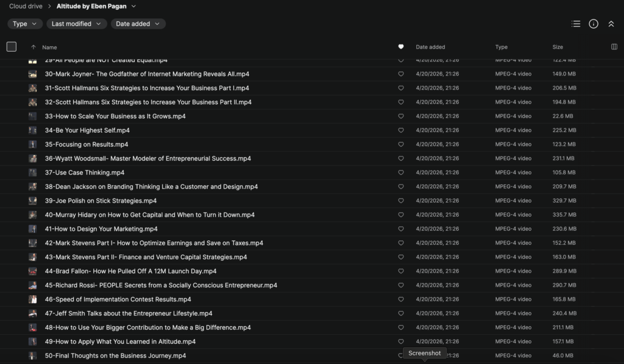Screen dimensions: 624x364
Task: Sort by the Size column header
Action: (x=558, y=47)
